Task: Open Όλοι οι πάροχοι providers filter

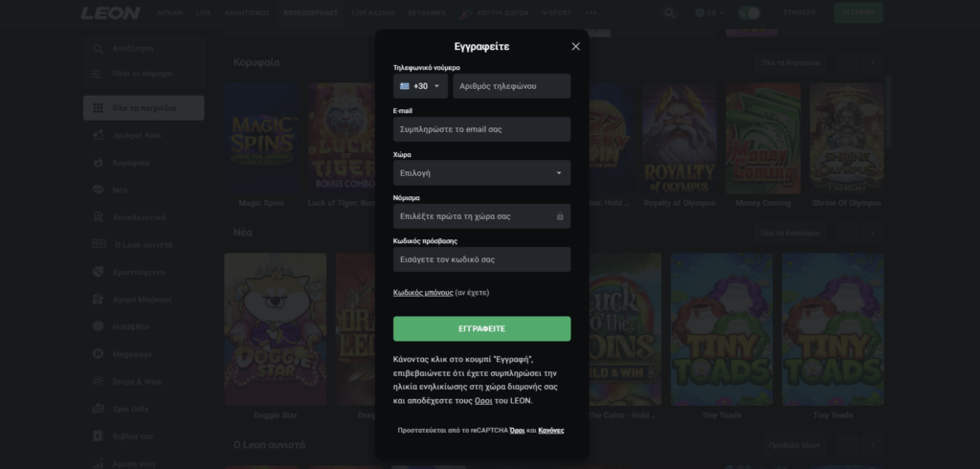Action: [x=144, y=73]
